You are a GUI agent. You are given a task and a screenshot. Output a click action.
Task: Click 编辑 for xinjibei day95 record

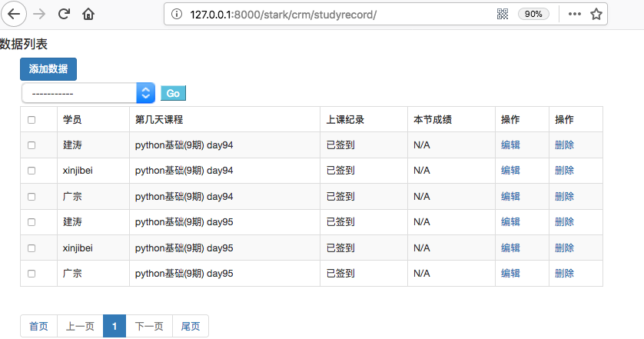pyautogui.click(x=510, y=248)
